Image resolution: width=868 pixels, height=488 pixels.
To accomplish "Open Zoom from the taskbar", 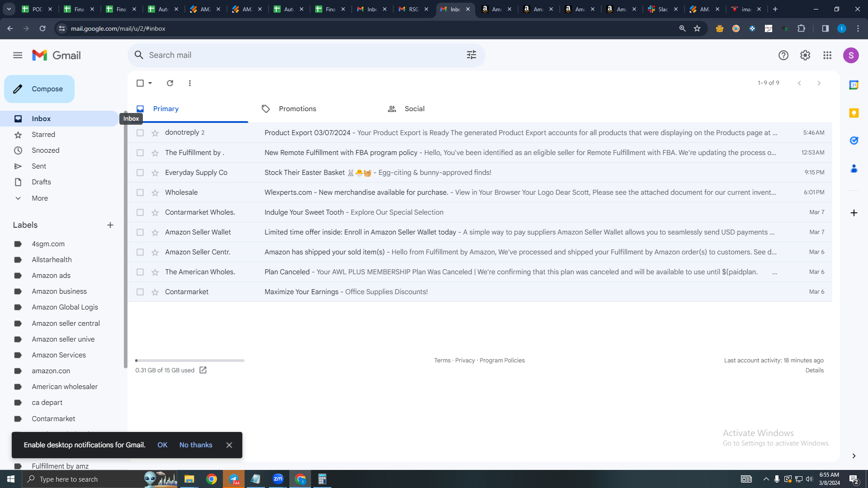I will [278, 479].
